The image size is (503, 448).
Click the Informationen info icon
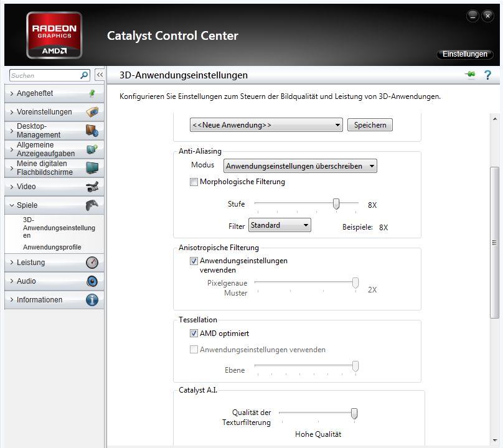pos(92,300)
